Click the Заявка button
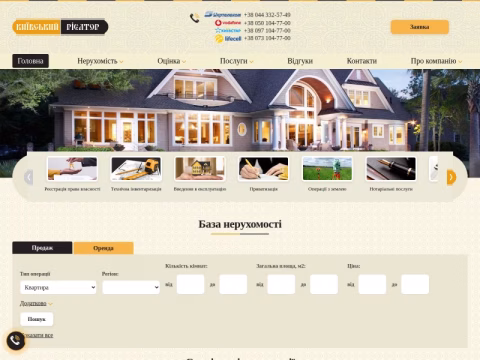The height and width of the screenshot is (360, 480). tap(420, 27)
